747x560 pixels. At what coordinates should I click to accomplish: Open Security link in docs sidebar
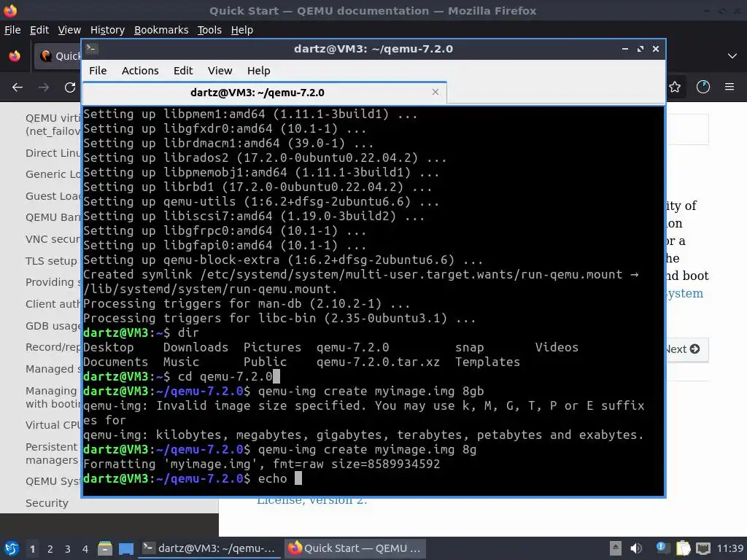(47, 503)
